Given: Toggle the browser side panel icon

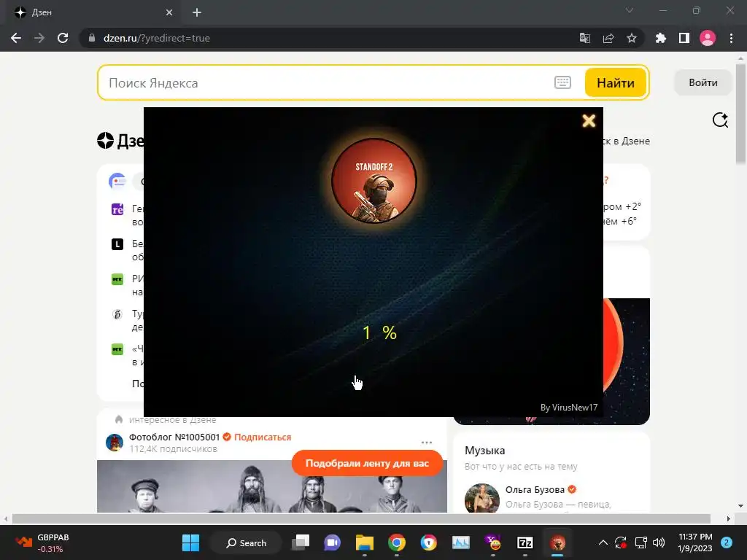Looking at the screenshot, I should (684, 38).
